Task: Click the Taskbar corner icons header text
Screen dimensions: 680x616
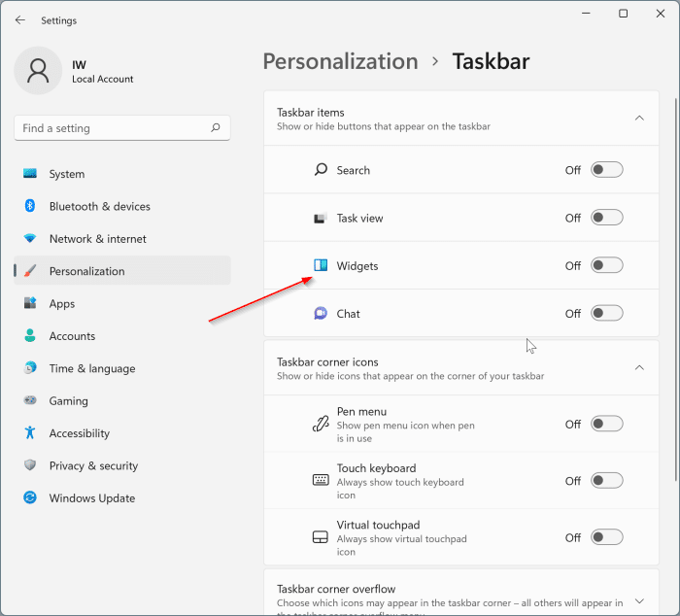Action: (x=327, y=361)
